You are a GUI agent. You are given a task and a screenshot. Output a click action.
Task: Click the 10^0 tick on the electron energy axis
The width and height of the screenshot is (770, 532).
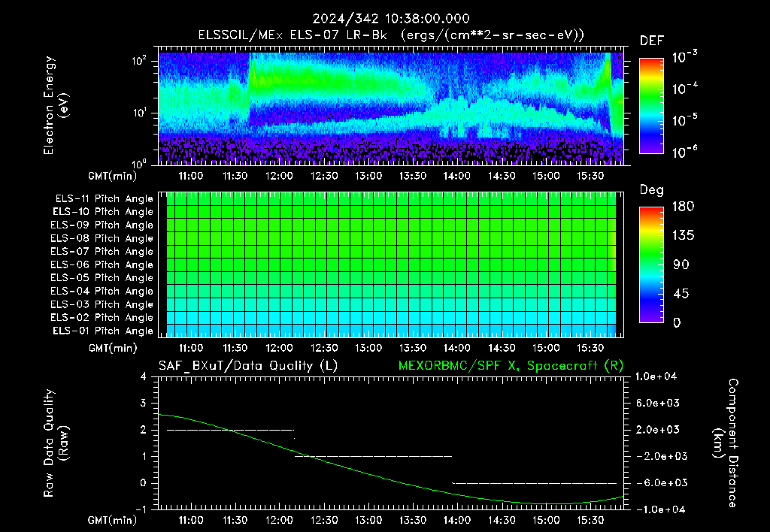(139, 163)
